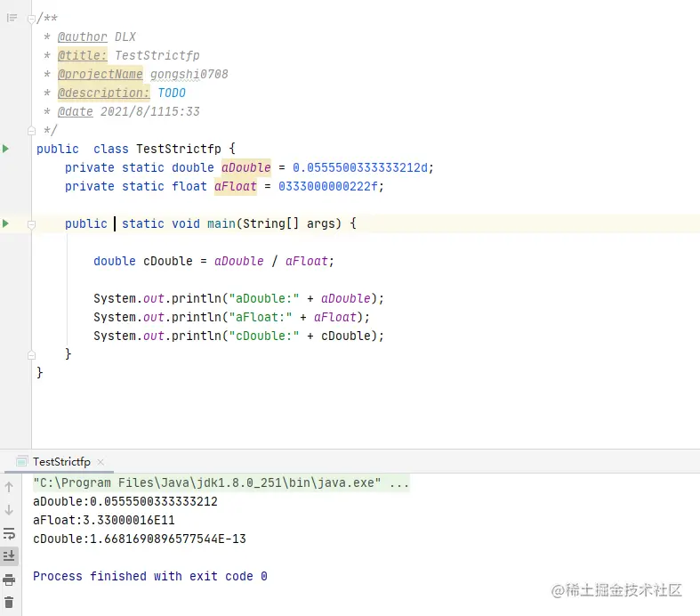Viewport: 700px width, 616px height.
Task: Click the print console output icon
Action: point(9,580)
